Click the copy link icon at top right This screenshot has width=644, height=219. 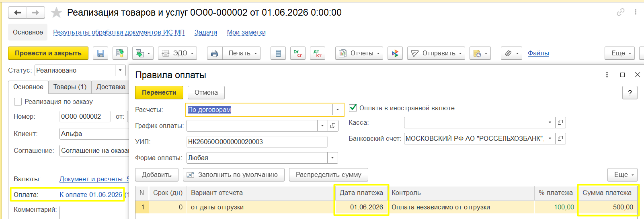click(x=621, y=12)
